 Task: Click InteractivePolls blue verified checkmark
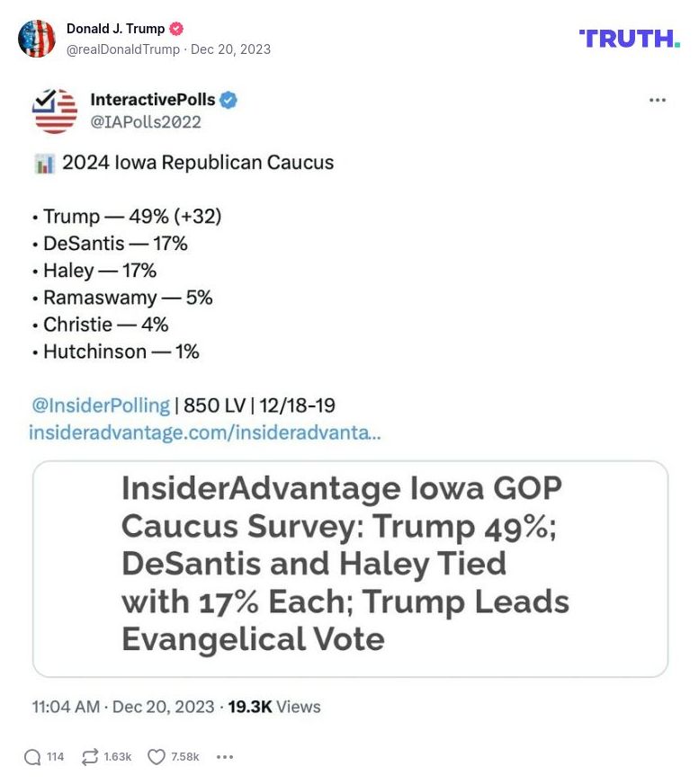pos(229,100)
